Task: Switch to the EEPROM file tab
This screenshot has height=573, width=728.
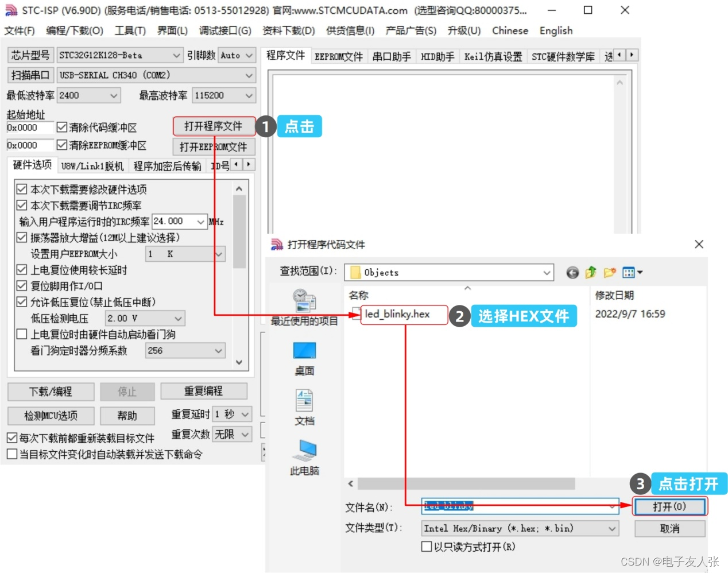Action: [x=339, y=56]
